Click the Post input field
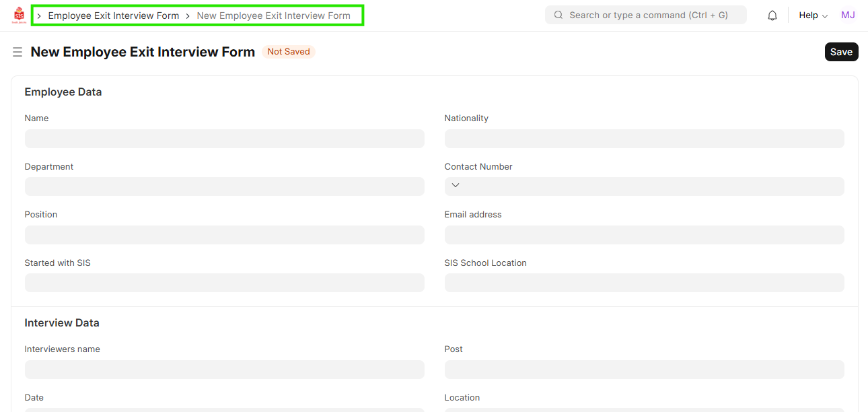This screenshot has height=412, width=868. coord(644,370)
